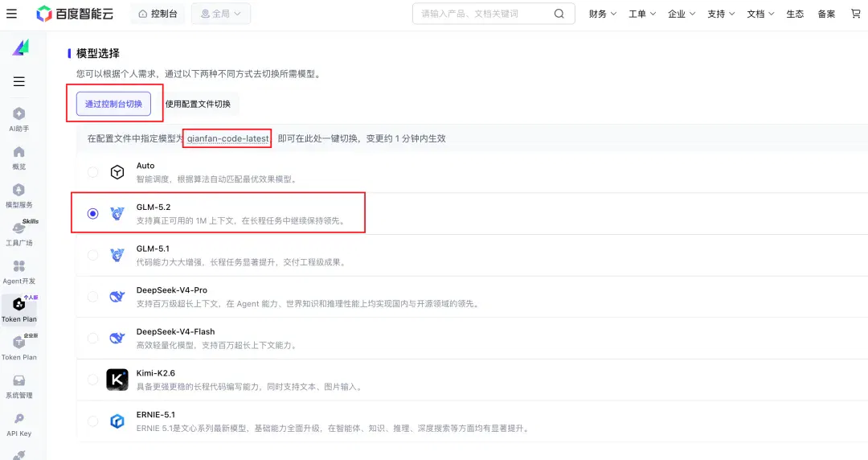Open 备案 in the top navigation
This screenshot has width=868, height=460.
click(x=826, y=14)
